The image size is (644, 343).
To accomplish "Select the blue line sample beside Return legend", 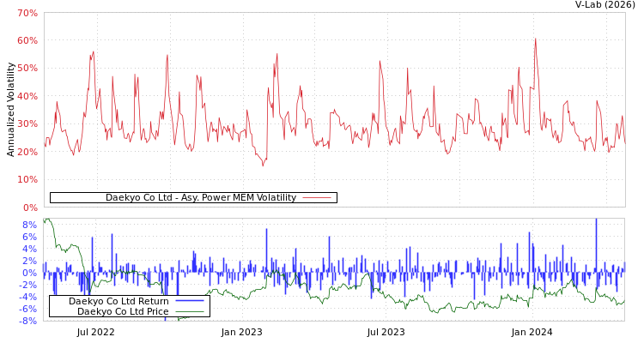I will (189, 302).
